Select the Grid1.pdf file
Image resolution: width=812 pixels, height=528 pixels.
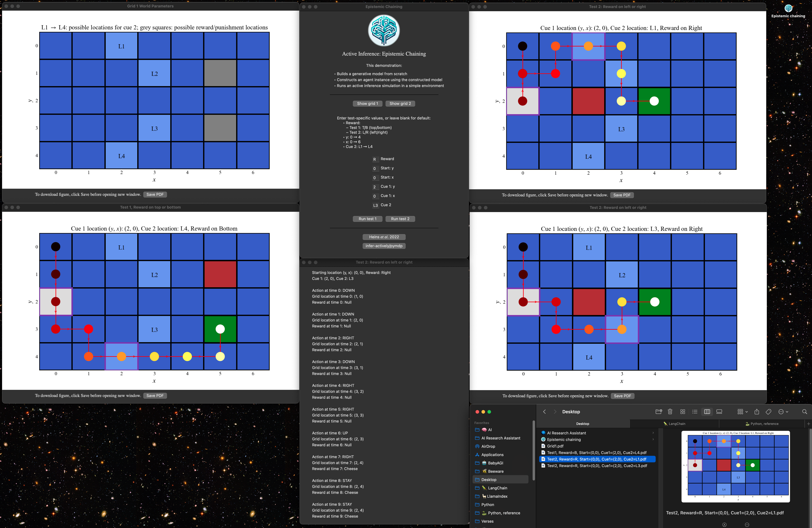point(597,446)
